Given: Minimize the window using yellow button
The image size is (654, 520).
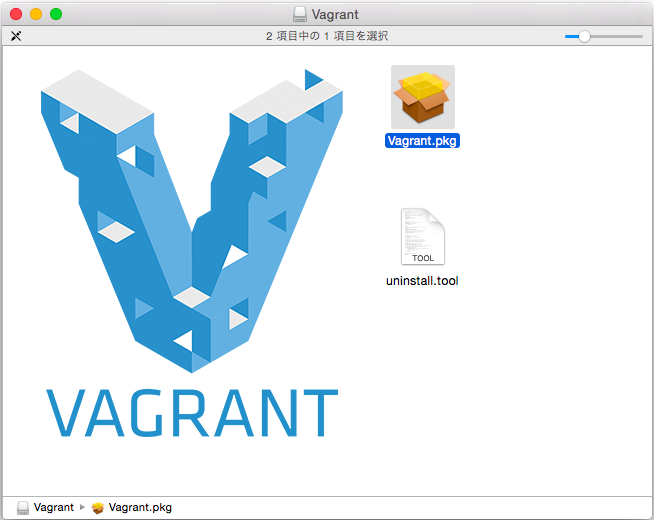Looking at the screenshot, I should [36, 14].
